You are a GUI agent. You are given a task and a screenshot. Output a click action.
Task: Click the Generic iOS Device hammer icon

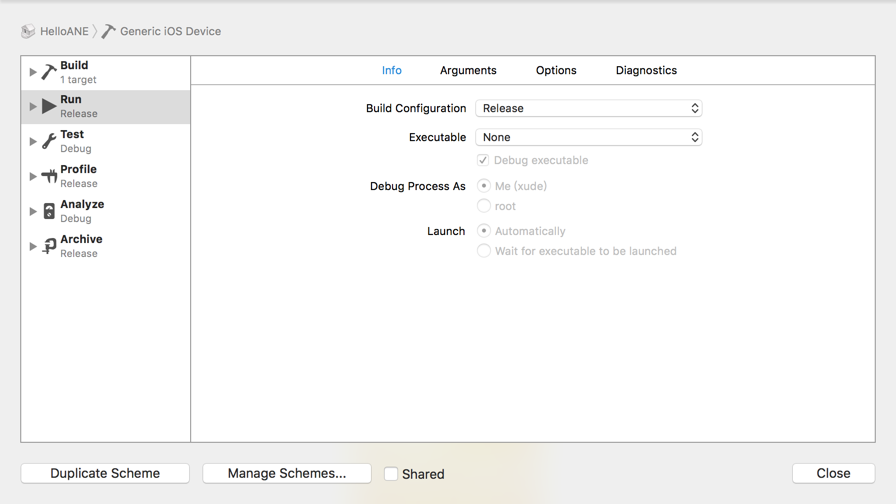point(109,31)
